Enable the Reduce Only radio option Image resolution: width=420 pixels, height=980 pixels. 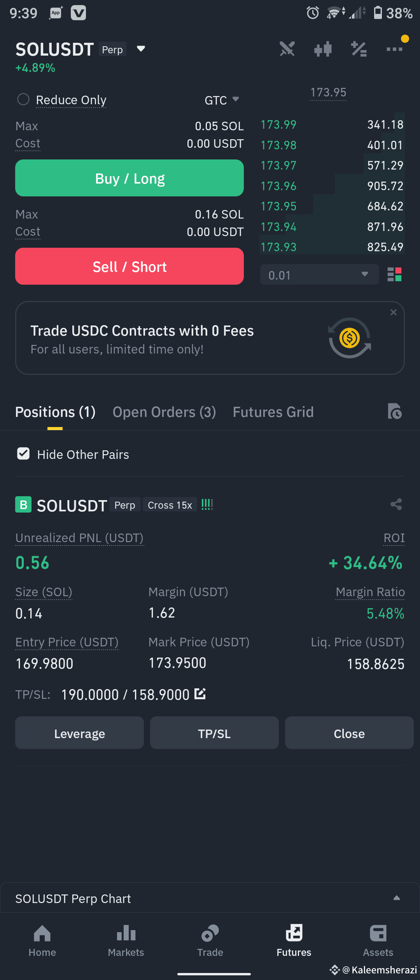click(x=23, y=100)
